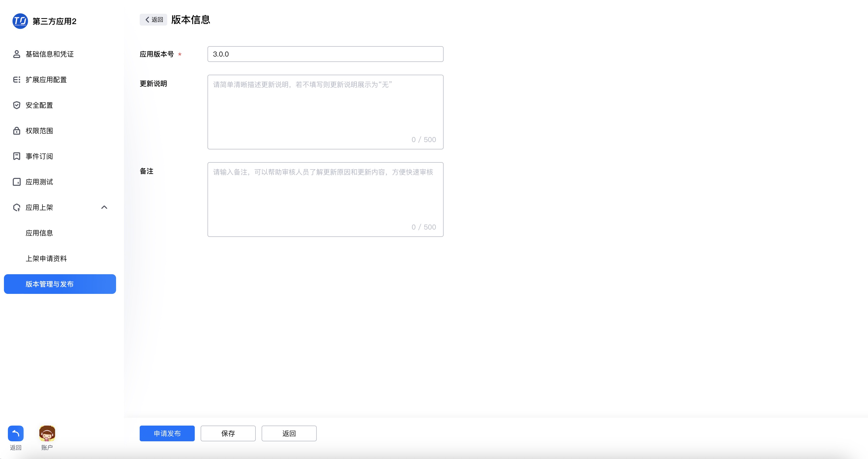The image size is (868, 459).
Task: Collapse the 应用上架 section chevron
Action: [x=104, y=207]
